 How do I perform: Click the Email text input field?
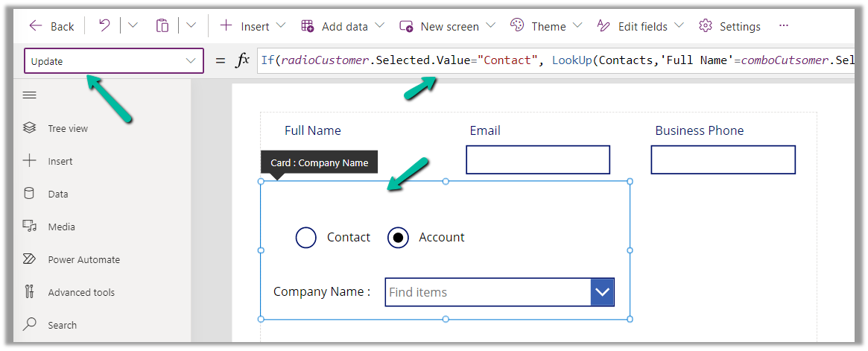pos(538,159)
